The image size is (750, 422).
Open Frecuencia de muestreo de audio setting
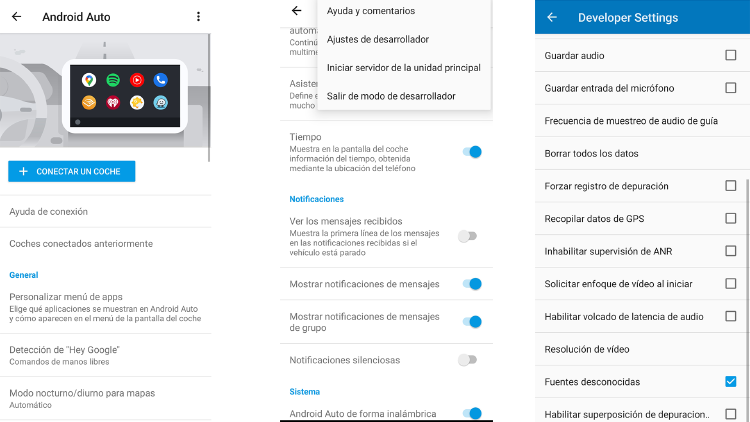631,121
